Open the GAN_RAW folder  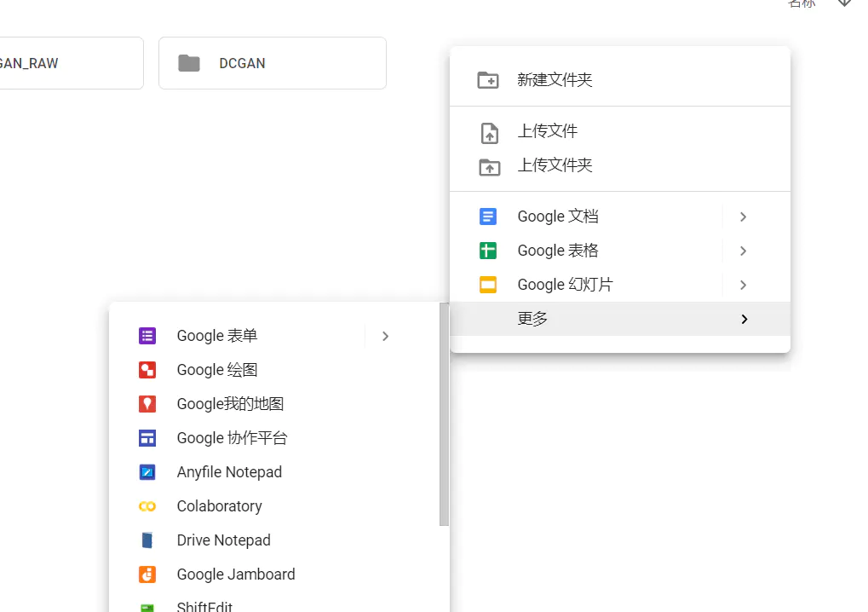tap(71, 63)
